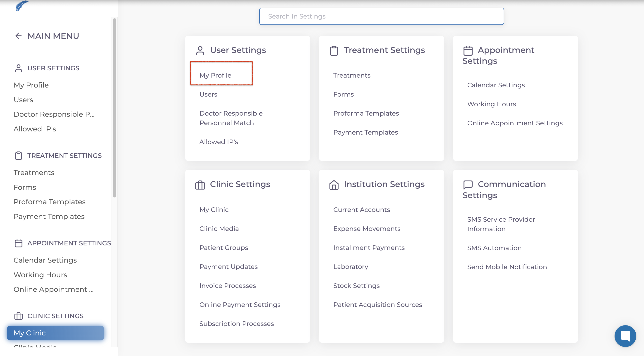This screenshot has height=356, width=644.
Task: Click the User Settings person icon in sidebar
Action: [19, 68]
